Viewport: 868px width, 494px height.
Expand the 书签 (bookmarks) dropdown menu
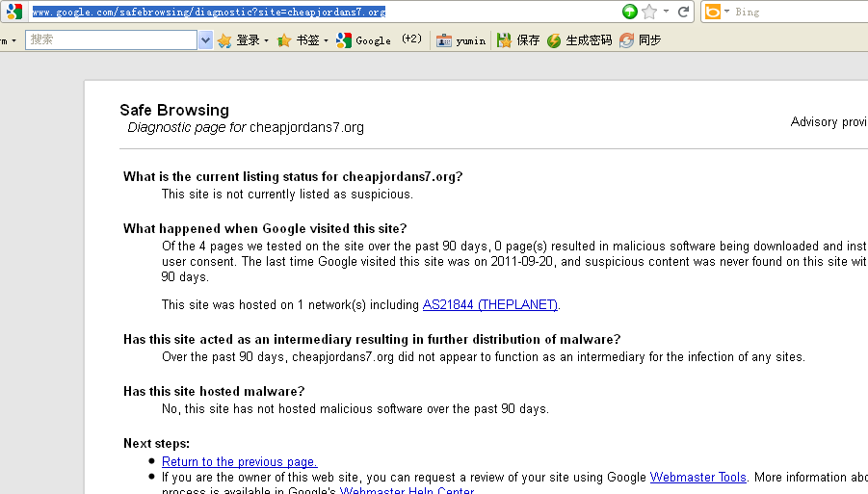click(x=302, y=40)
